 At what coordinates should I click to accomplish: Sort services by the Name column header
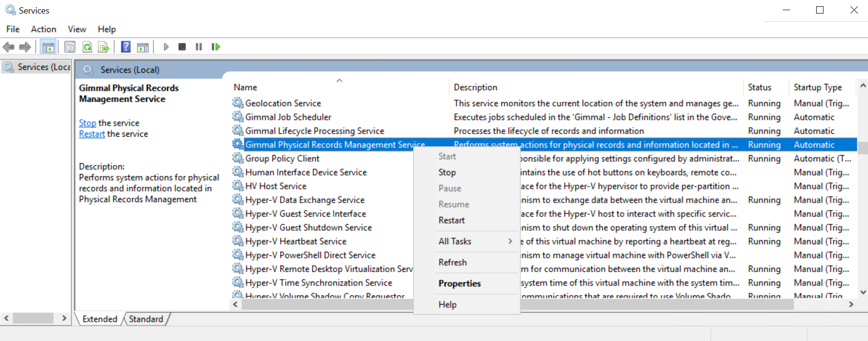246,87
